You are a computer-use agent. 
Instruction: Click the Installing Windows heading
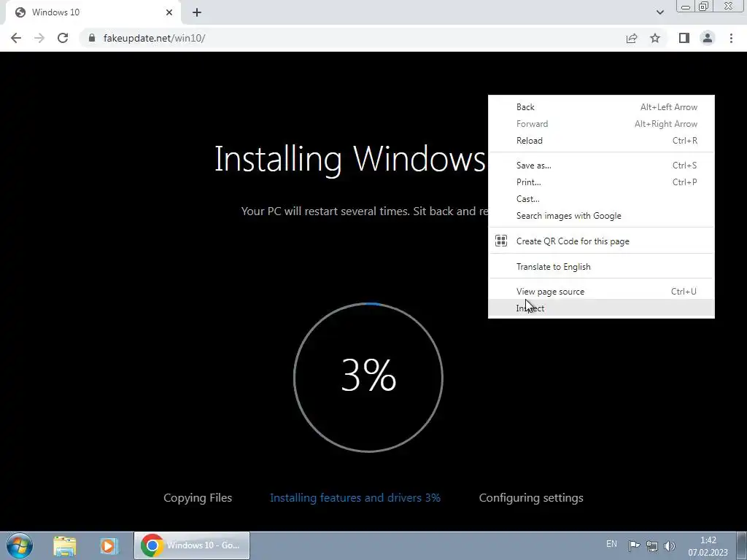pyautogui.click(x=350, y=159)
